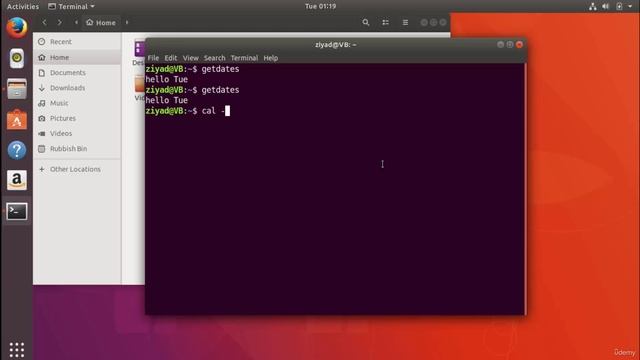Open Firefox from the dock
The width and height of the screenshot is (640, 360).
click(17, 28)
